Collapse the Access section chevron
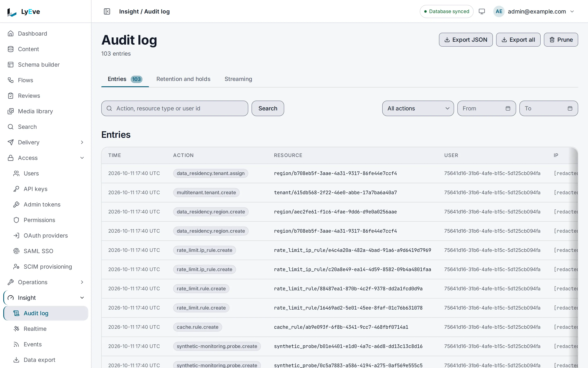588x368 pixels. 82,158
